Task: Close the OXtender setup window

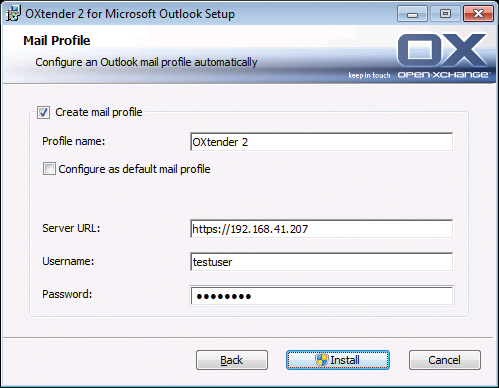Action: tap(478, 14)
